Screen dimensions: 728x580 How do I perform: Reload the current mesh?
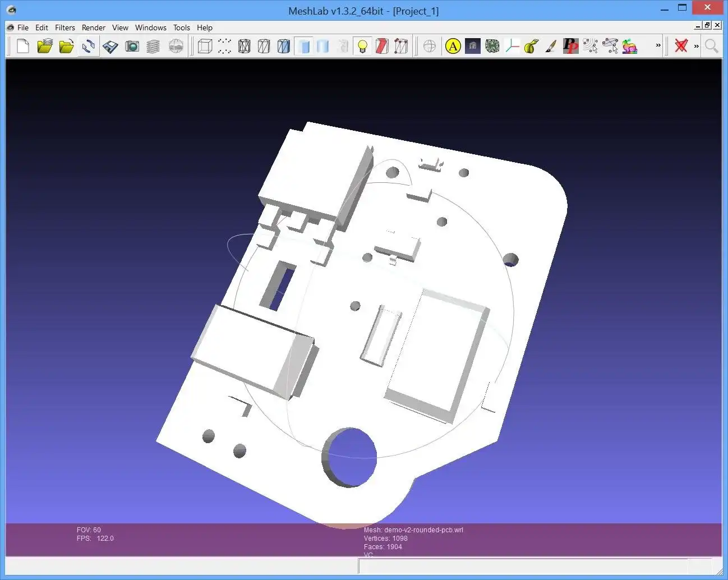pos(88,46)
